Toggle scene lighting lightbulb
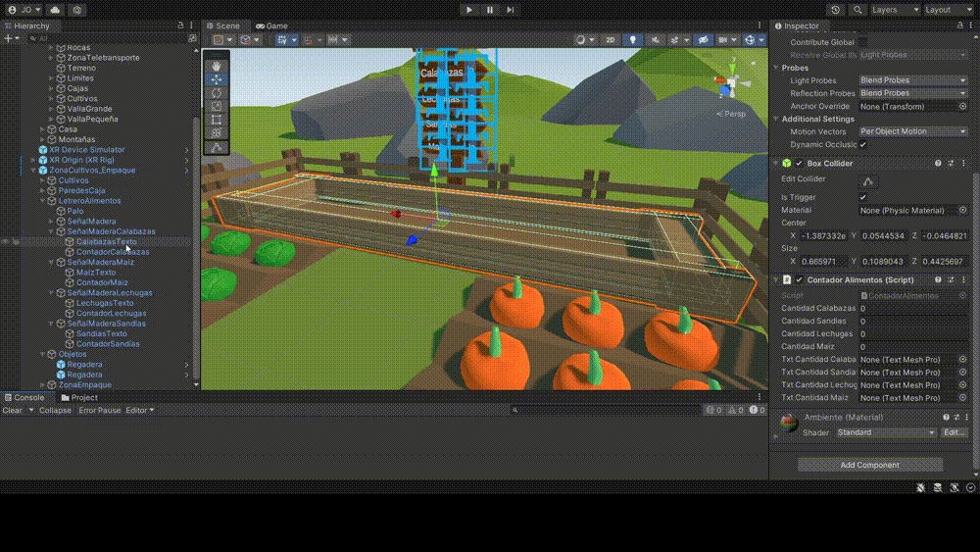The height and width of the screenshot is (552, 980). point(632,39)
